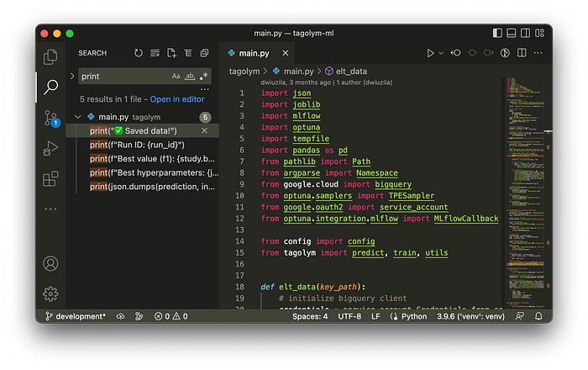The height and width of the screenshot is (370, 588).
Task: Click the editor minimap overview
Action: [525, 192]
